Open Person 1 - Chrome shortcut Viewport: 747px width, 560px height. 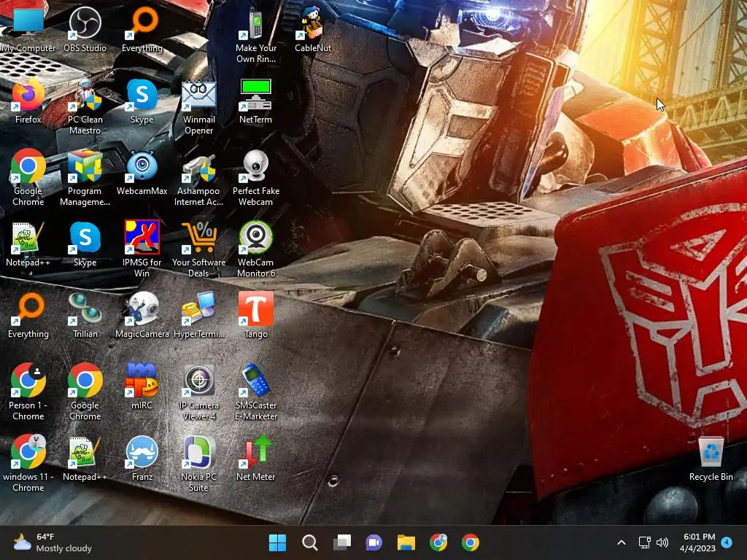pos(28,393)
